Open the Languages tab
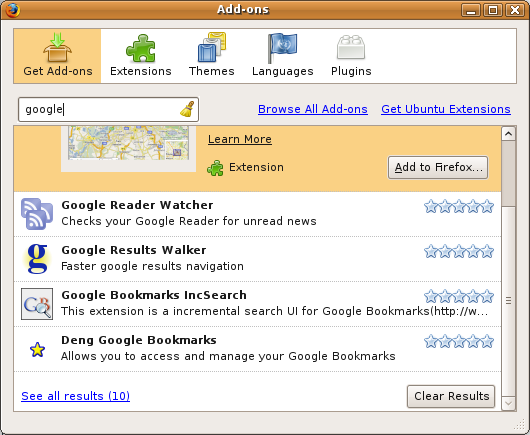The image size is (530, 435). coord(283,56)
